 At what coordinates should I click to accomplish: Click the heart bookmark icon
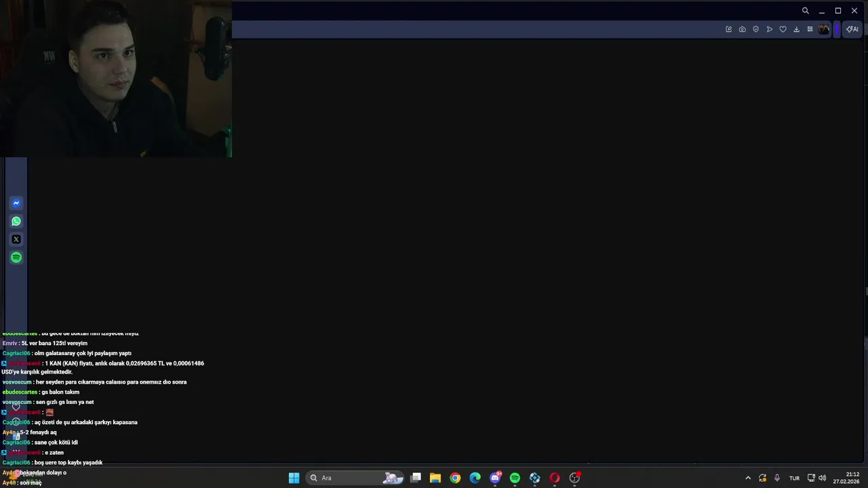point(783,29)
